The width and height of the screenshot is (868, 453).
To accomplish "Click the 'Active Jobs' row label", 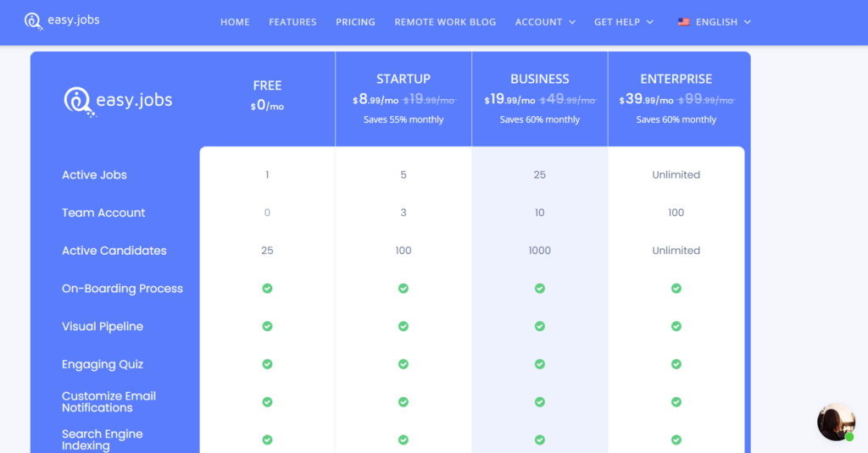I will 94,174.
